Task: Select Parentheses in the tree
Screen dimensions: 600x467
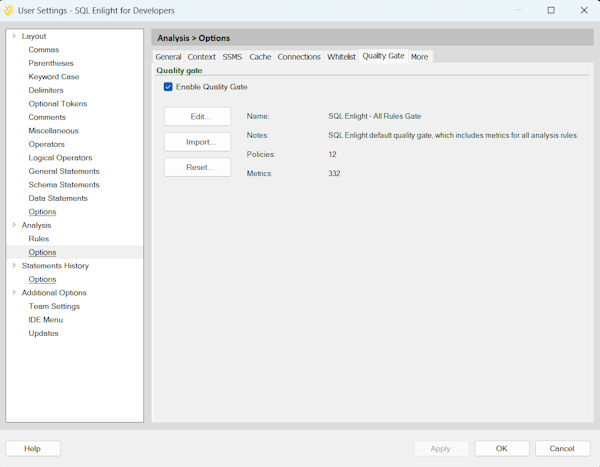Action: tap(51, 63)
